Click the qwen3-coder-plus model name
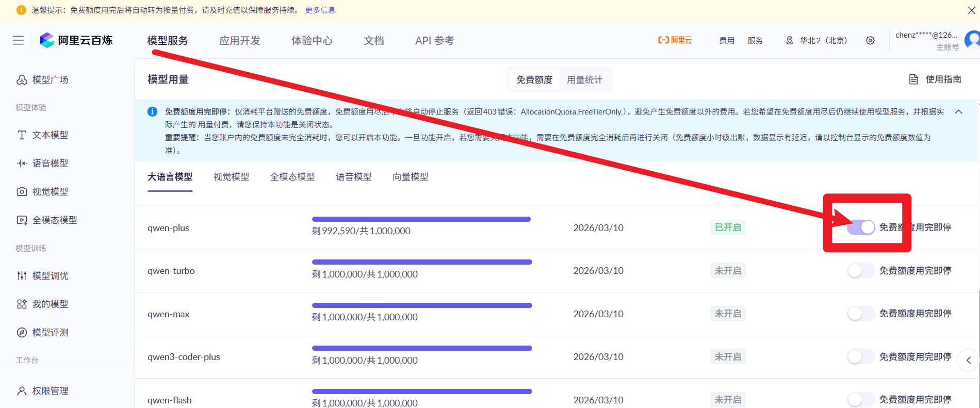 coord(184,357)
